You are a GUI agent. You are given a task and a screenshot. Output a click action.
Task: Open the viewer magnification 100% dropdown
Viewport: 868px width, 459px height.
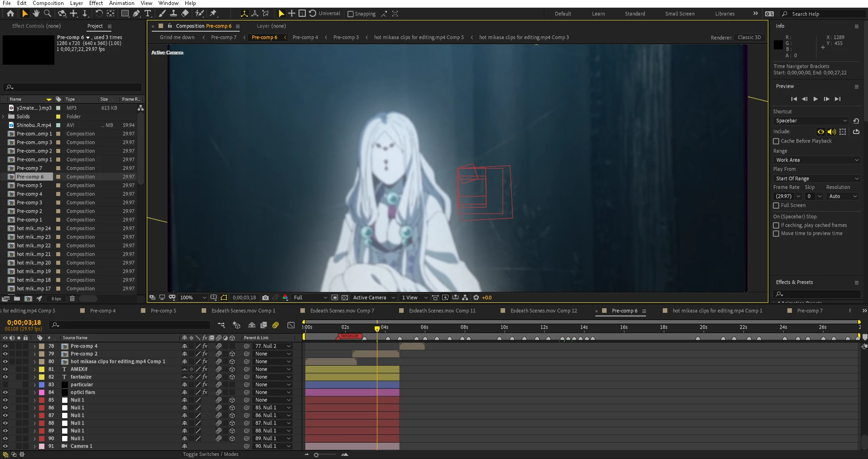point(193,297)
